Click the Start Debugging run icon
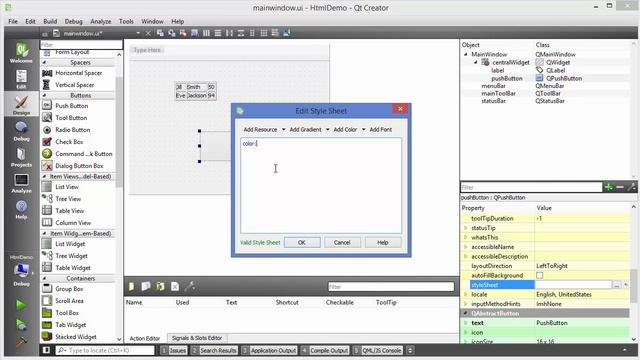The image size is (640, 360). pos(21,324)
